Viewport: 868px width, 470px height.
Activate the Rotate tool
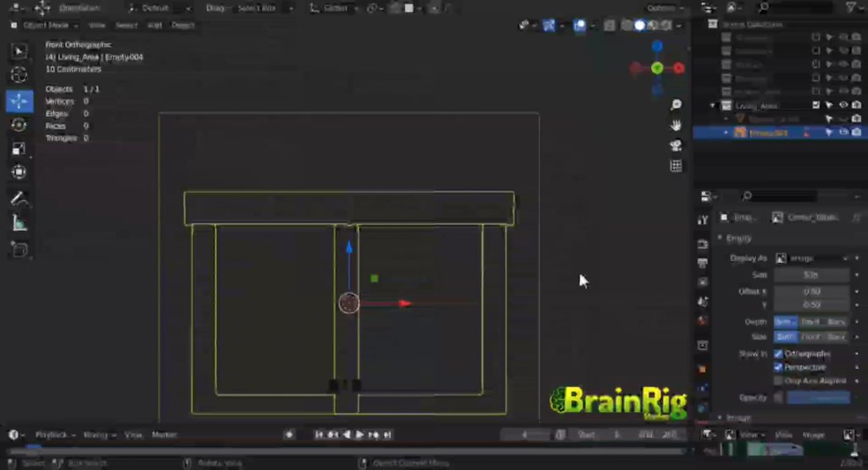(19, 126)
